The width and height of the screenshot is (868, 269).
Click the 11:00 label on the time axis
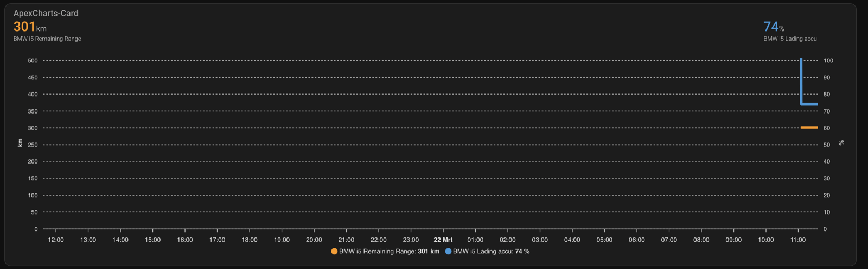pos(798,240)
